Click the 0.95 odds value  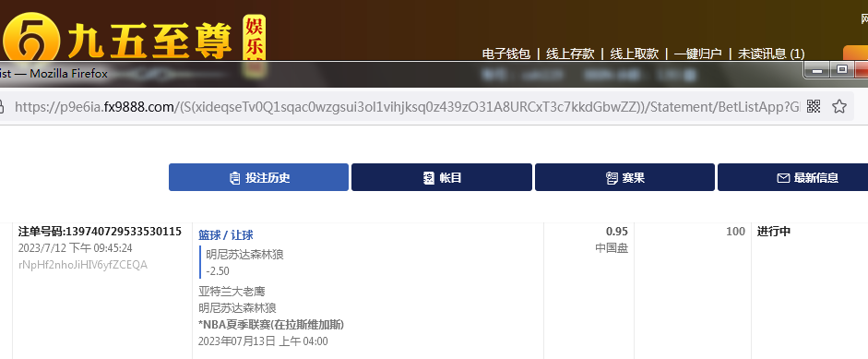pos(617,232)
